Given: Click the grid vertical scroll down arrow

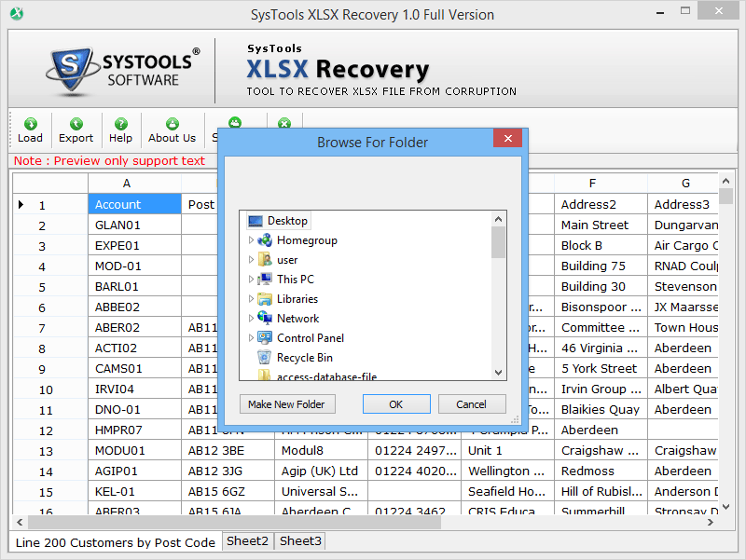Looking at the screenshot, I should point(725,507).
